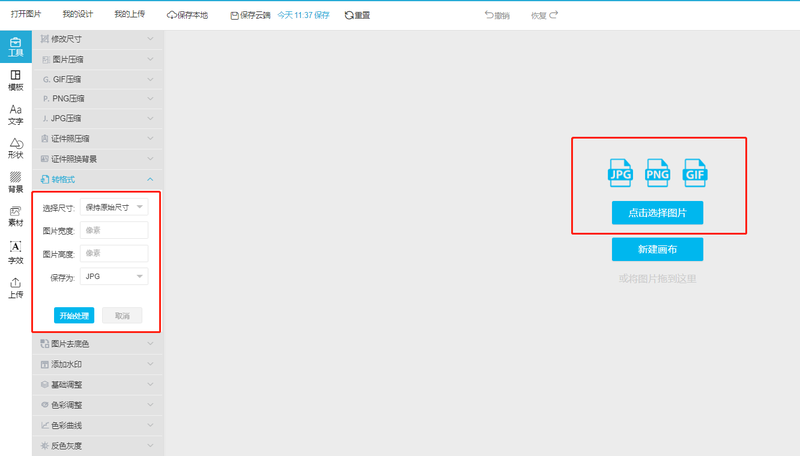Expand the 证件照换背景 section chevron
The width and height of the screenshot is (800, 456).
150,159
